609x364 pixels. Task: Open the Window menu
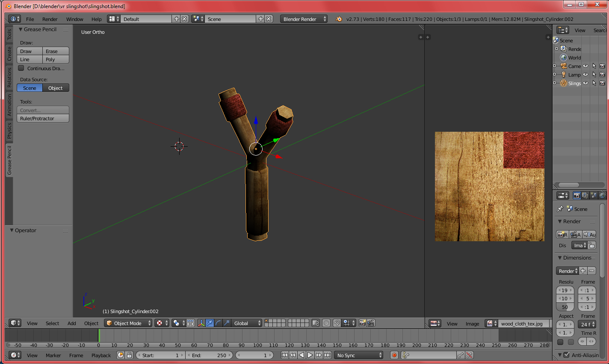(75, 19)
